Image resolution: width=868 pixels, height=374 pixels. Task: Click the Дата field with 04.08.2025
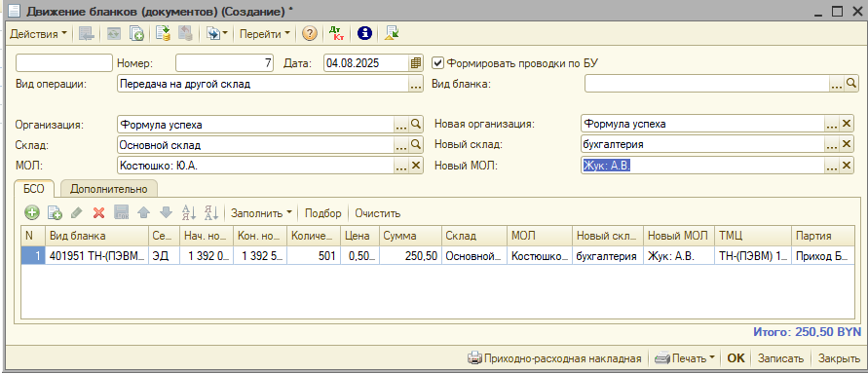tap(366, 63)
